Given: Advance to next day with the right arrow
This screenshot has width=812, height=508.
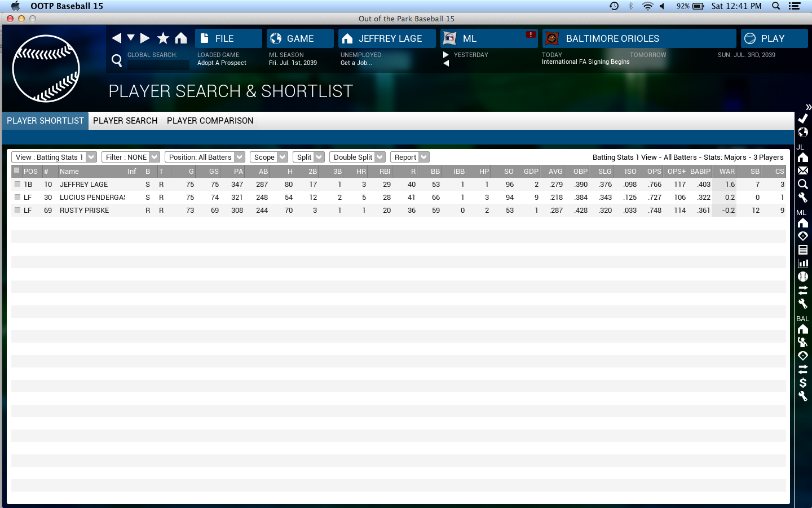Looking at the screenshot, I should tap(446, 55).
